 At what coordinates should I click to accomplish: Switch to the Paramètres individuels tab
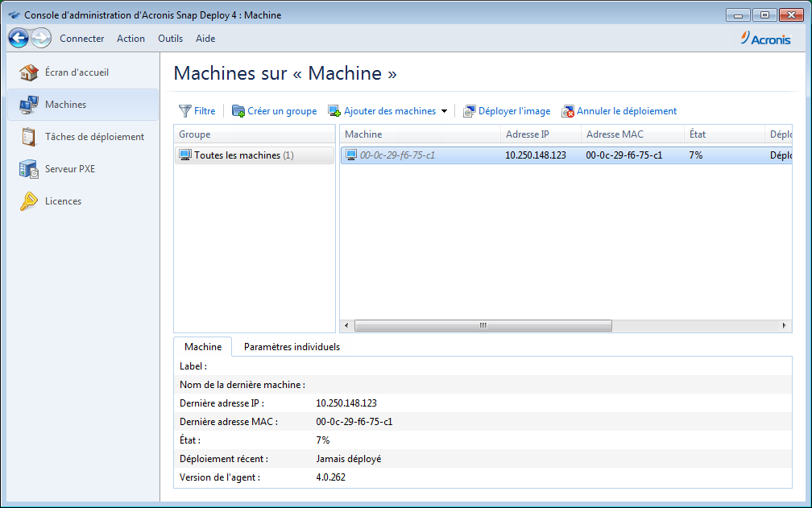click(292, 347)
